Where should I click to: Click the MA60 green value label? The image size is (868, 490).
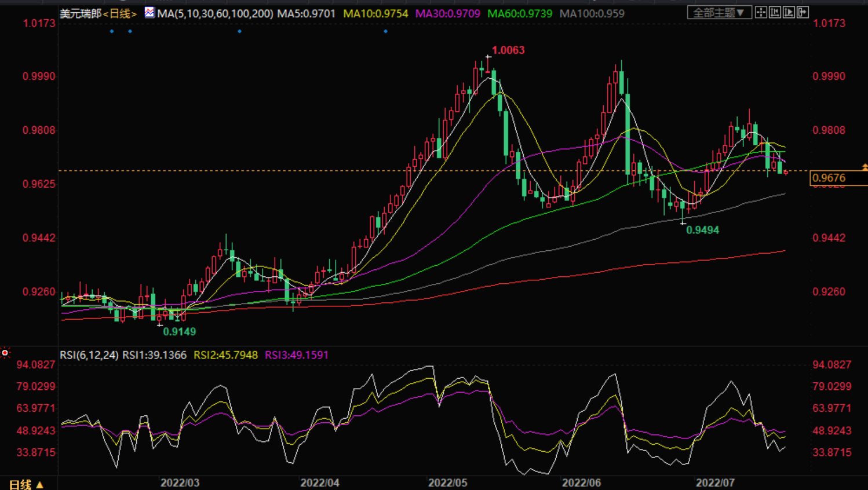click(x=520, y=13)
